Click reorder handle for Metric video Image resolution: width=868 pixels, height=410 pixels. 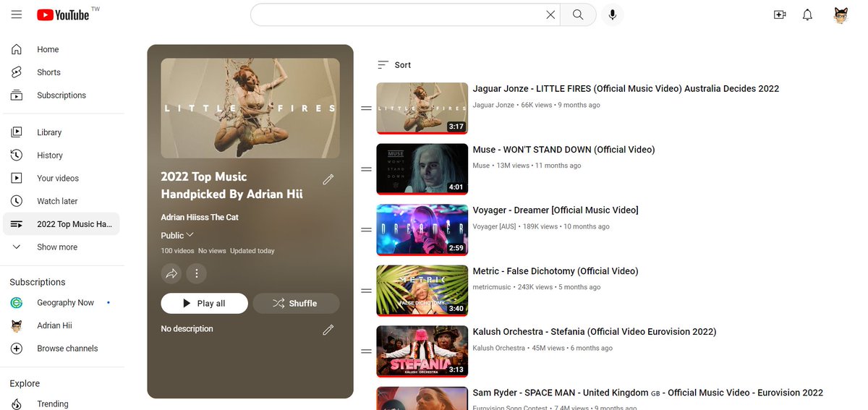click(366, 291)
